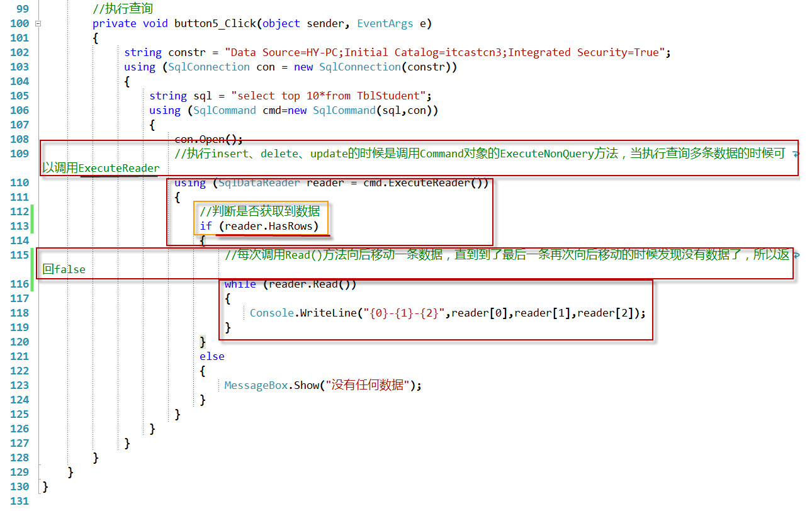Click "SqlCommand(sql,con)" constructor call
This screenshot has height=511, width=812.
(x=372, y=110)
